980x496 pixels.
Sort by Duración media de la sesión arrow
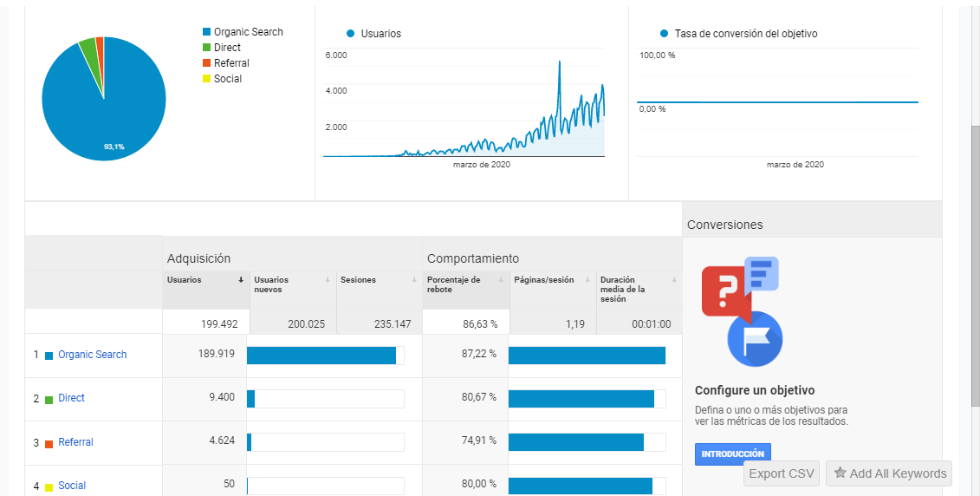pos(674,280)
